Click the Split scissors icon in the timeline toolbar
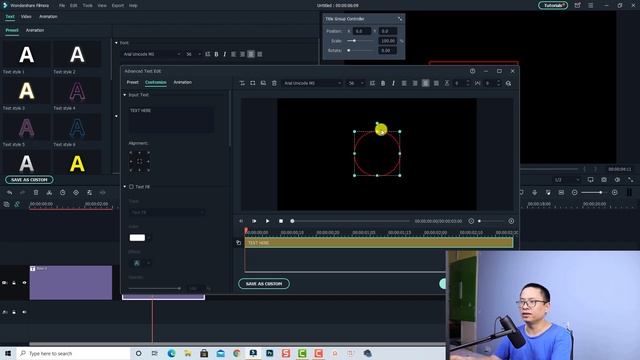Image resolution: width=640 pixels, height=360 pixels. (49, 192)
